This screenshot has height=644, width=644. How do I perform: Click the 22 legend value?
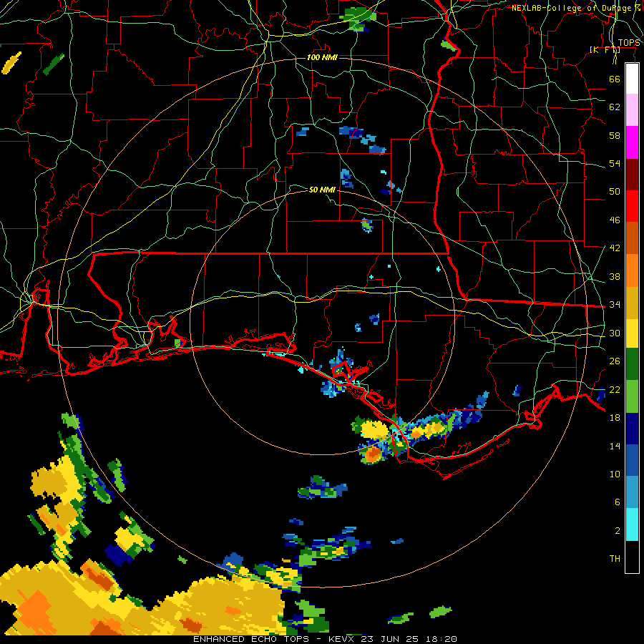[x=615, y=389]
